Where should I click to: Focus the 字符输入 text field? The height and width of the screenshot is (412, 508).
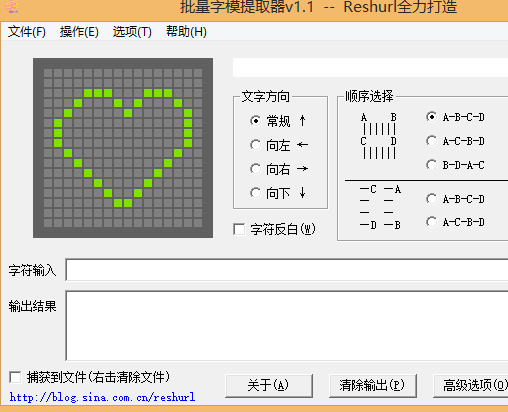point(287,270)
